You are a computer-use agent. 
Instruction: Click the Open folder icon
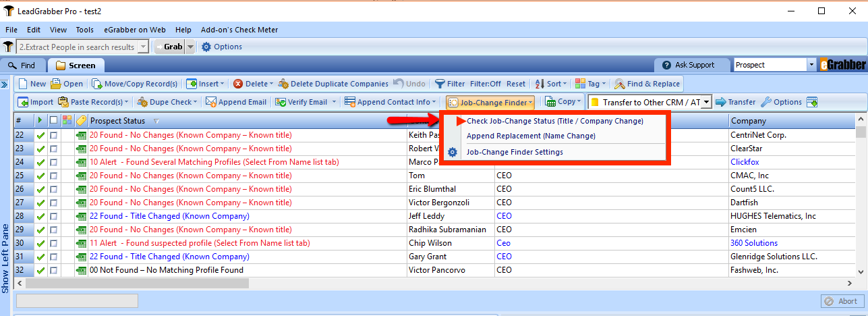pos(56,84)
